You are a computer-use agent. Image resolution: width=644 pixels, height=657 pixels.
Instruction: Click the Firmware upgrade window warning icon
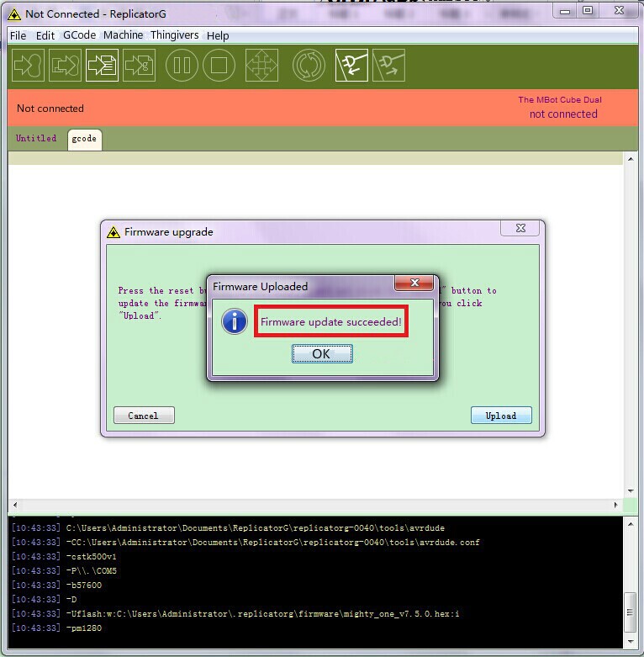coord(113,232)
